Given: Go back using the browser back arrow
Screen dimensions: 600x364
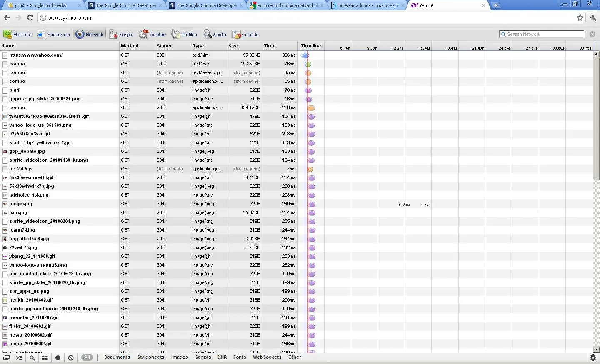Looking at the screenshot, I should (x=7, y=18).
